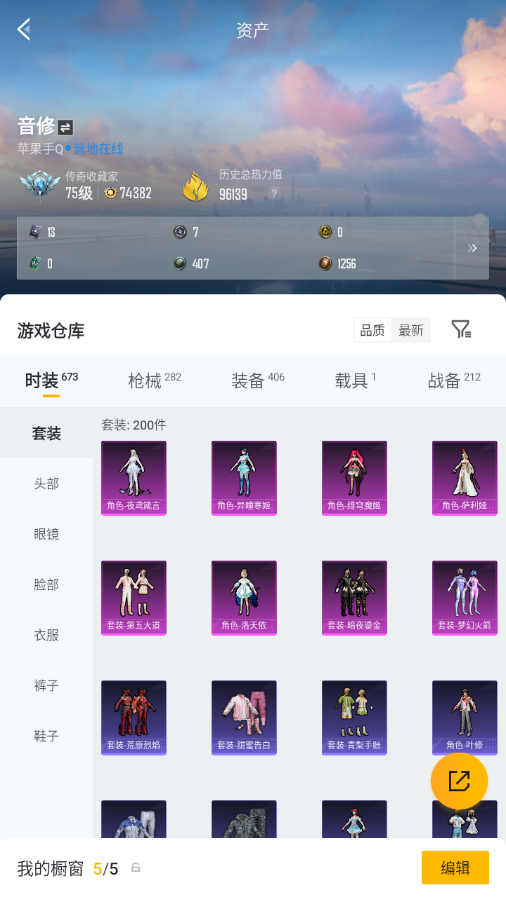Image resolution: width=506 pixels, height=897 pixels.
Task: Switch to the 装备 tab
Action: (x=258, y=380)
